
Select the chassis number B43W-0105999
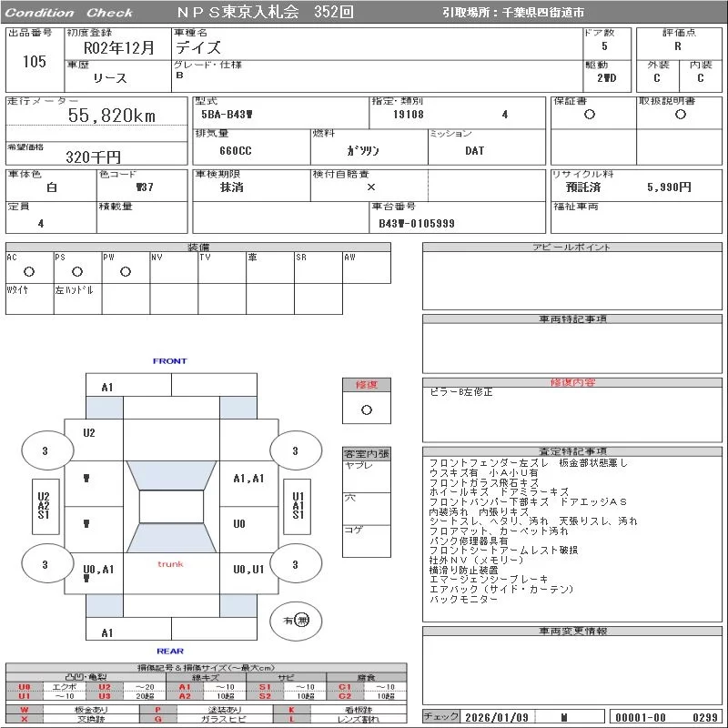[417, 223]
